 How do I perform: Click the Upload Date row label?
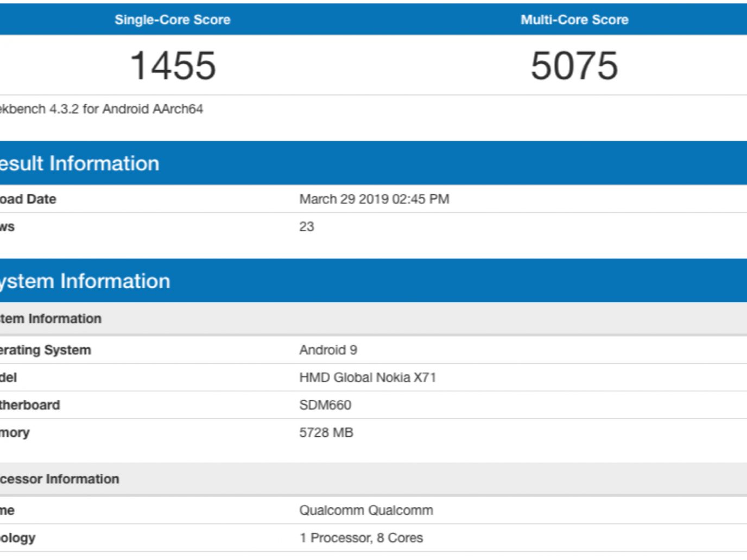[28, 199]
